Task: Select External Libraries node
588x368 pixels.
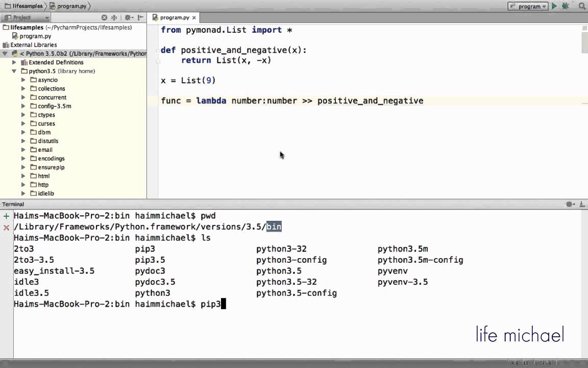Action: (x=33, y=44)
